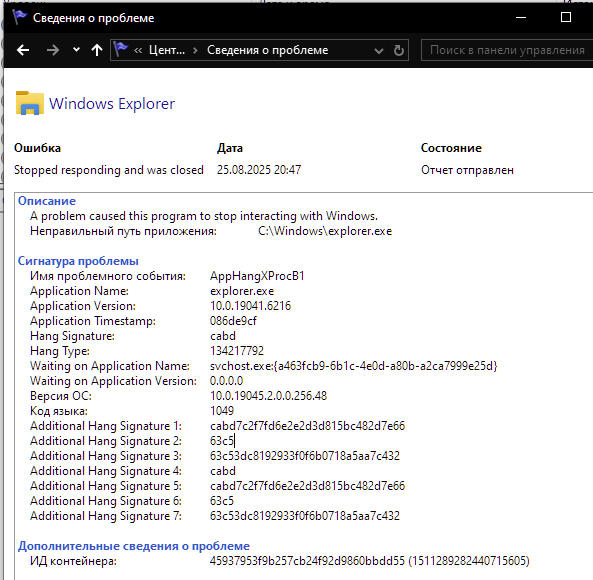593x580 pixels.
Task: Click the 'Описание' section header
Action: tap(47, 201)
